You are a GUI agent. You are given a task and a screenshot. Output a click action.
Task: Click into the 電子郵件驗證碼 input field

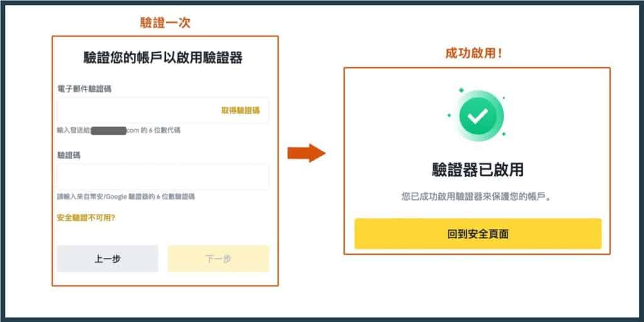(163, 110)
